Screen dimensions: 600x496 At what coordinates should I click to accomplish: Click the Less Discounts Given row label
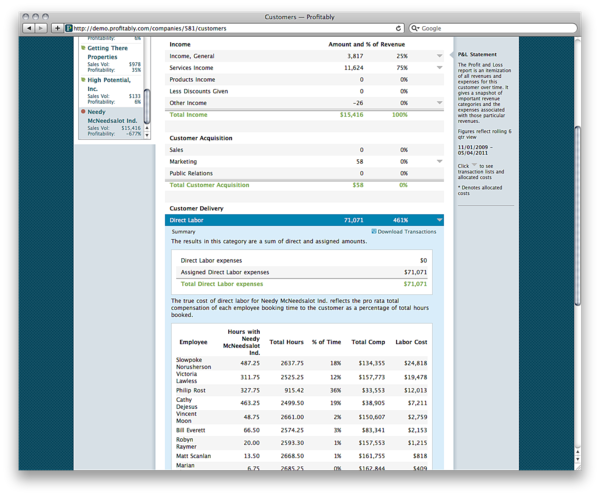coord(199,91)
